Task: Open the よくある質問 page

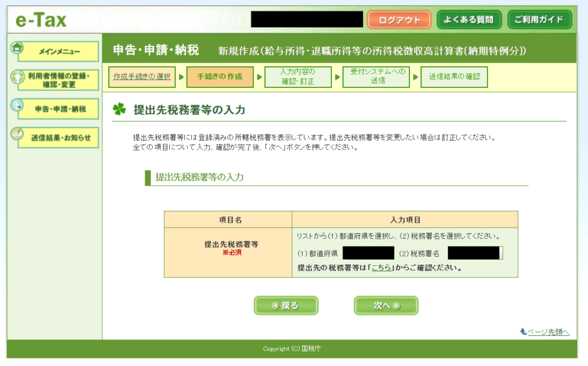Action: click(x=469, y=20)
